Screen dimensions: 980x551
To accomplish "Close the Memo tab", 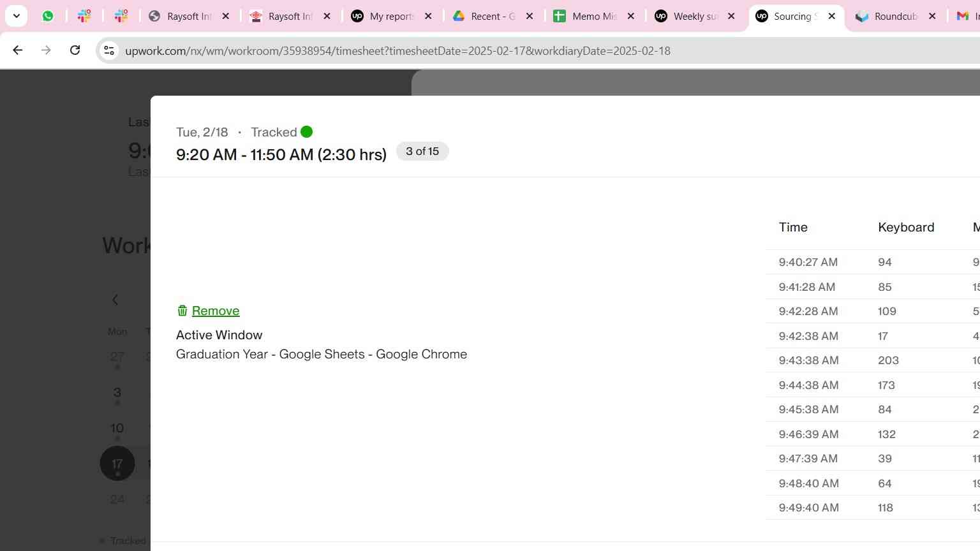I will 630,16.
